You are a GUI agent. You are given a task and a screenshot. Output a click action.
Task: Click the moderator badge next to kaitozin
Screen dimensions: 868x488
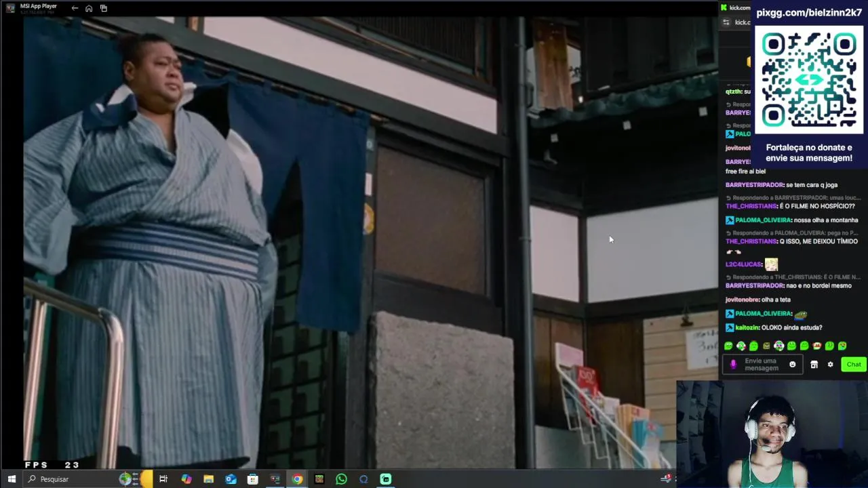click(730, 327)
